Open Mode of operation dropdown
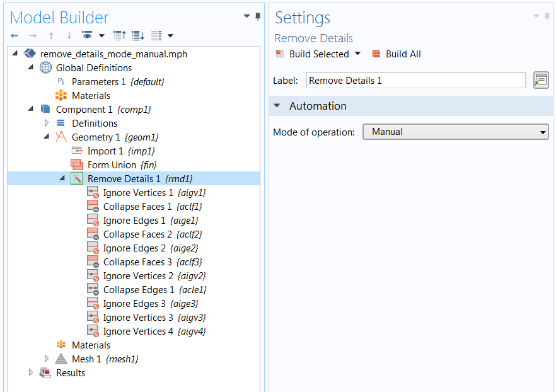Screen dimensions: 556x392 (x=456, y=132)
